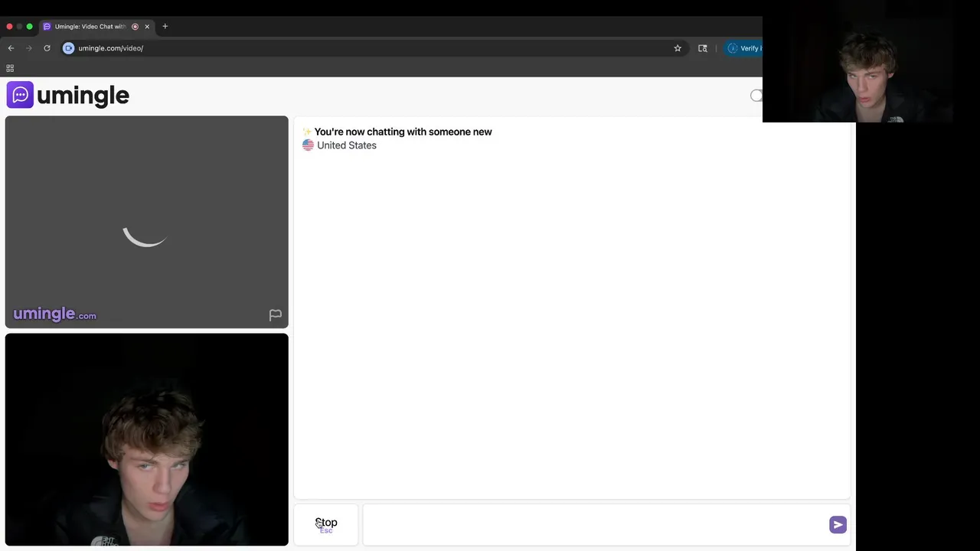Click the green maximize window button
The width and height of the screenshot is (980, 551).
coord(30,27)
